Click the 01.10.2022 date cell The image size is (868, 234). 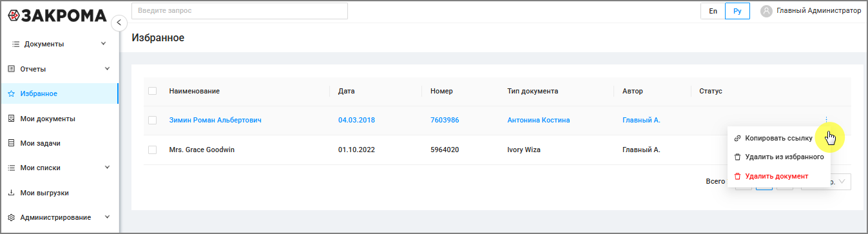pos(356,150)
